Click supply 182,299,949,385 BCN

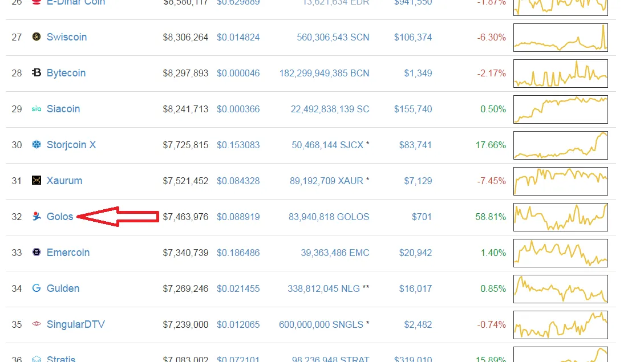pos(325,73)
